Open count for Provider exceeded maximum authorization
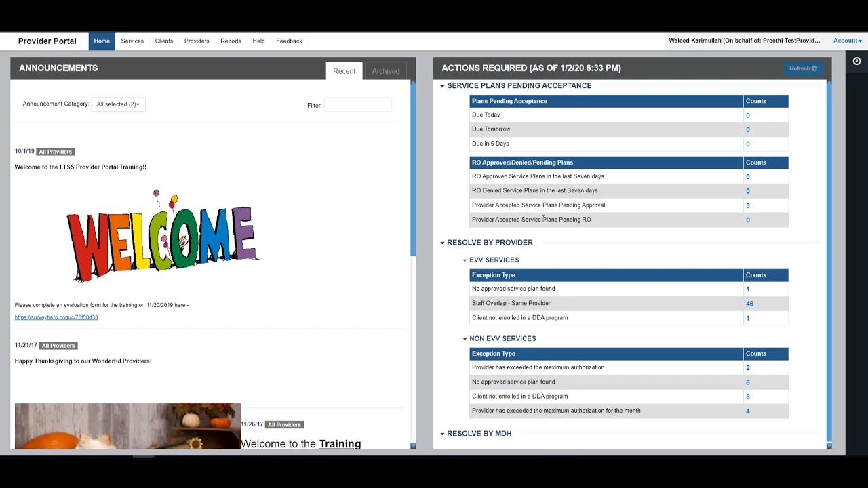868x488 pixels. [748, 368]
